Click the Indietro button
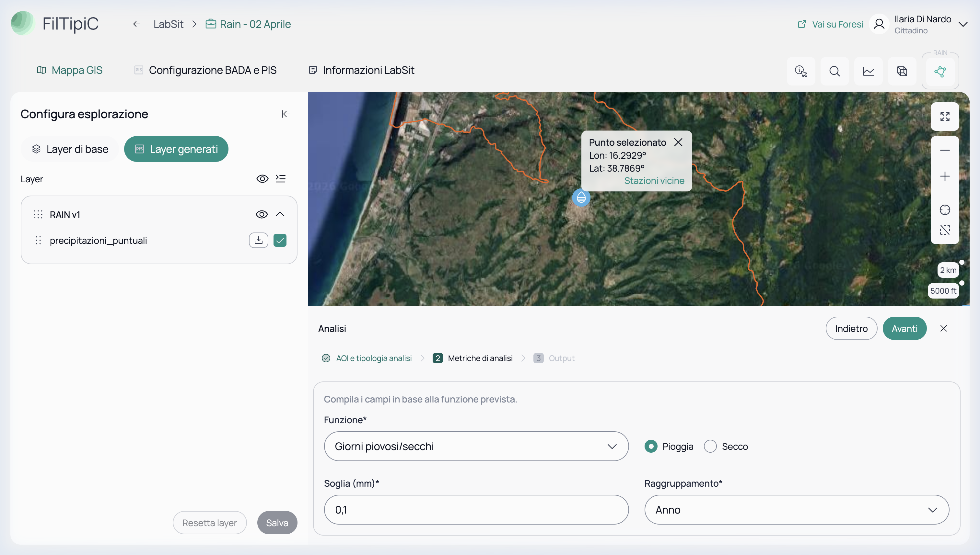This screenshot has height=555, width=980. tap(851, 329)
